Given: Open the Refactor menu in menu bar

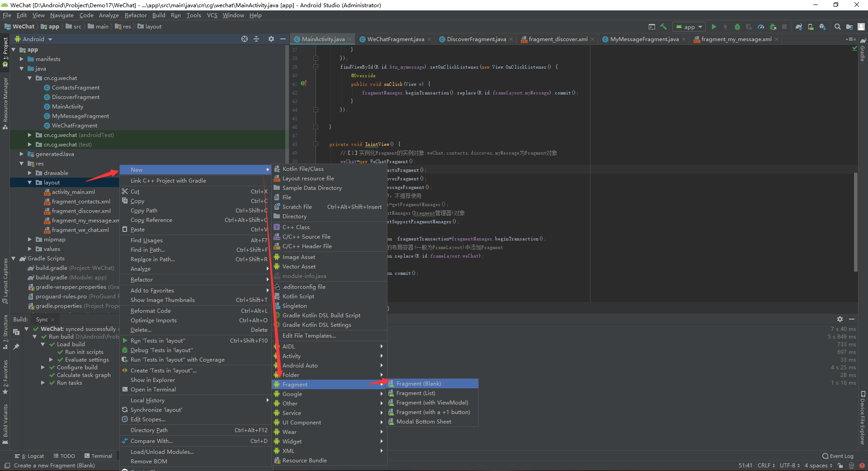Looking at the screenshot, I should (x=136, y=15).
